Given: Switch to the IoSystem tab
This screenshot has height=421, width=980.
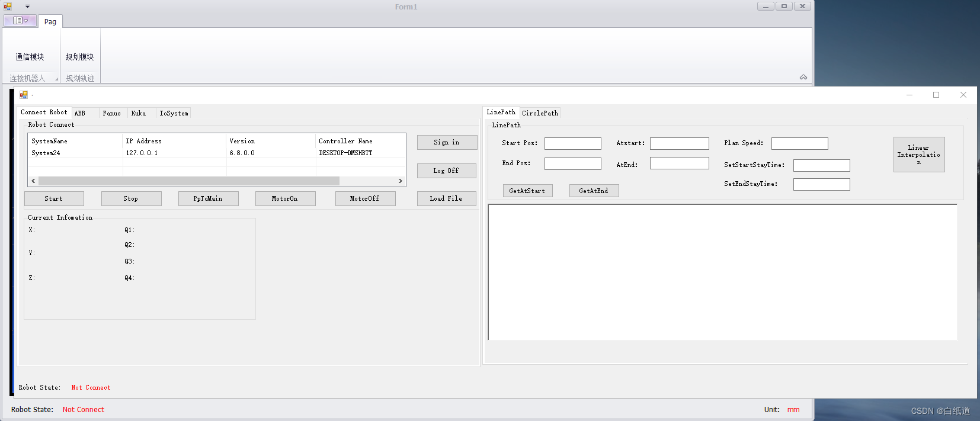Looking at the screenshot, I should coord(174,113).
